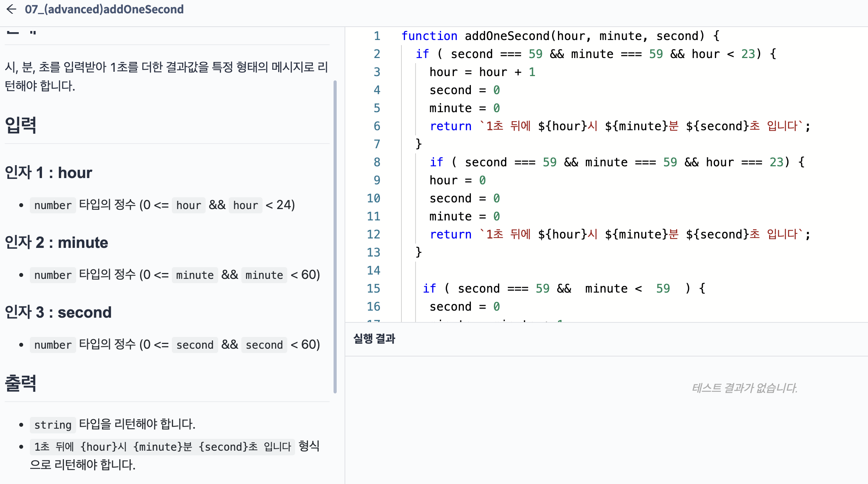Click the 테스트 결과가 없습니다 message

(x=744, y=388)
